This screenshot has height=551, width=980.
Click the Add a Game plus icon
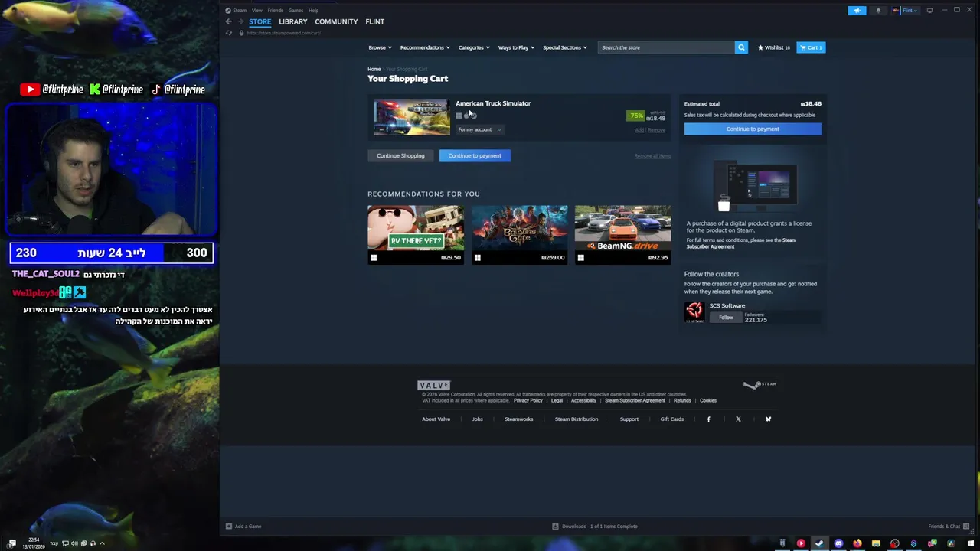[x=228, y=527]
